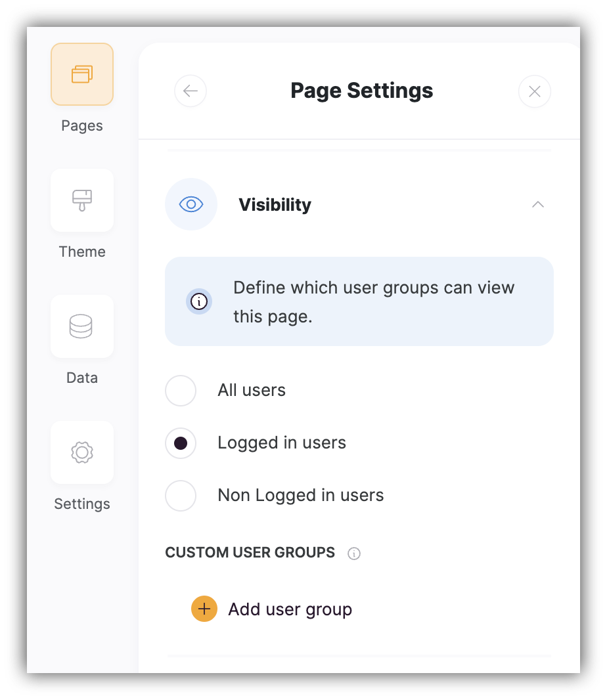The height and width of the screenshot is (700, 607).
Task: Click the Page Settings title
Action: [x=361, y=91]
